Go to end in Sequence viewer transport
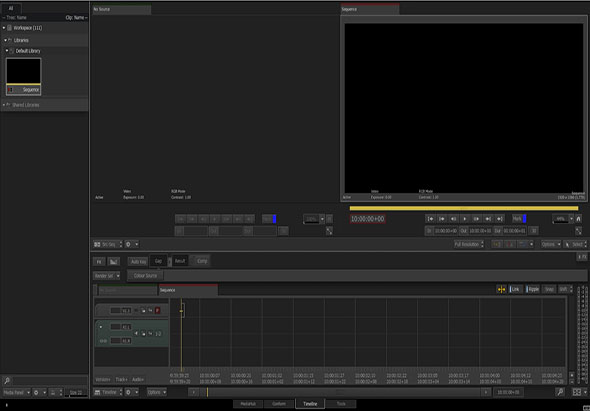 pyautogui.click(x=500, y=219)
